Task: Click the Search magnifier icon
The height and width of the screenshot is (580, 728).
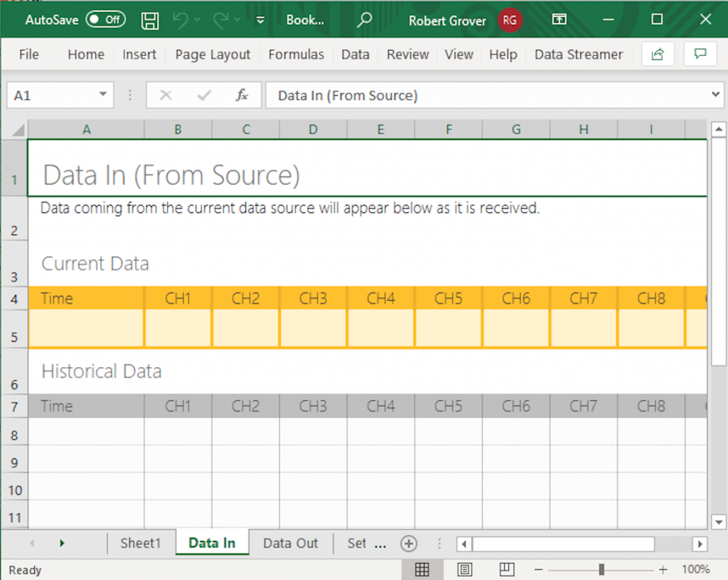Action: (x=365, y=20)
